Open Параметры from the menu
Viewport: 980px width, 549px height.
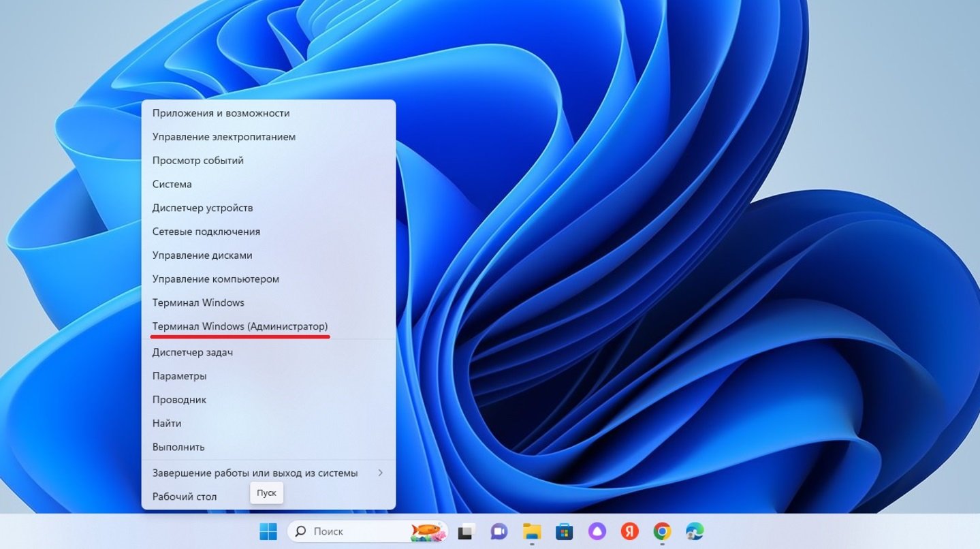point(268,376)
